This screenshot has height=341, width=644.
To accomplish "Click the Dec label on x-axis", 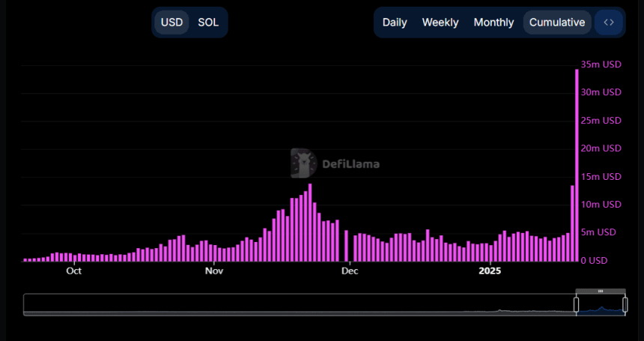I will point(349,271).
